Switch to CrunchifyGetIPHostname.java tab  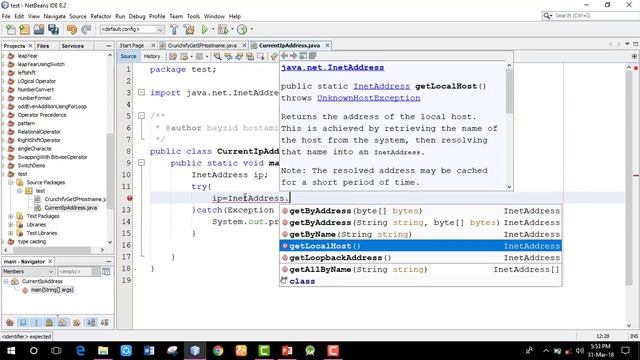[x=202, y=45]
